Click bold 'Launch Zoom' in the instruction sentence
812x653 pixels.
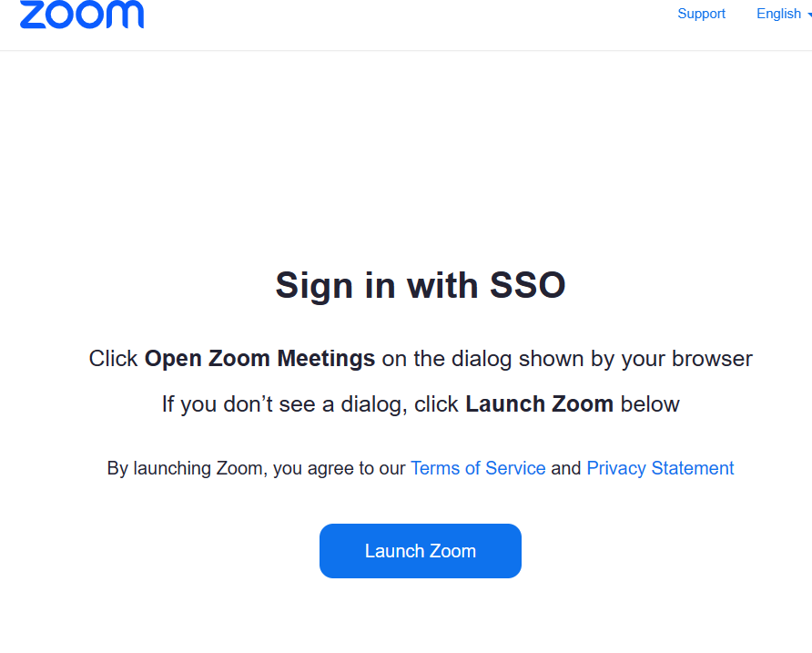pos(539,404)
